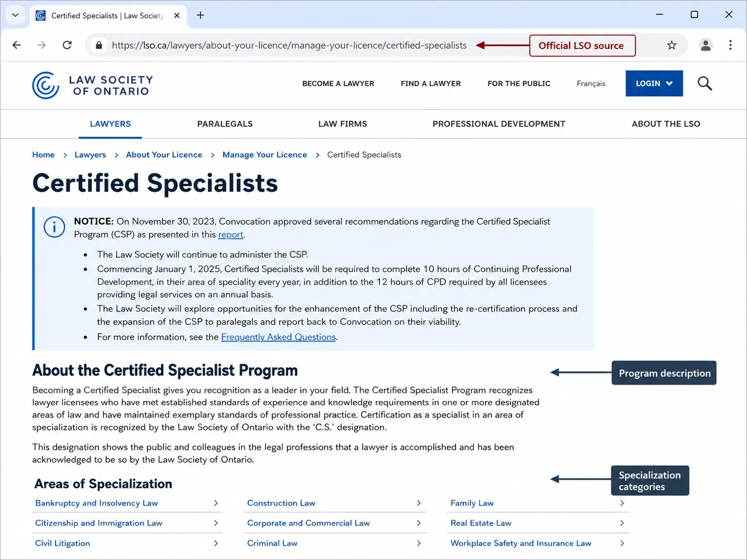747x560 pixels.
Task: Select the PARALEGALS navigation tab
Action: [x=225, y=124]
